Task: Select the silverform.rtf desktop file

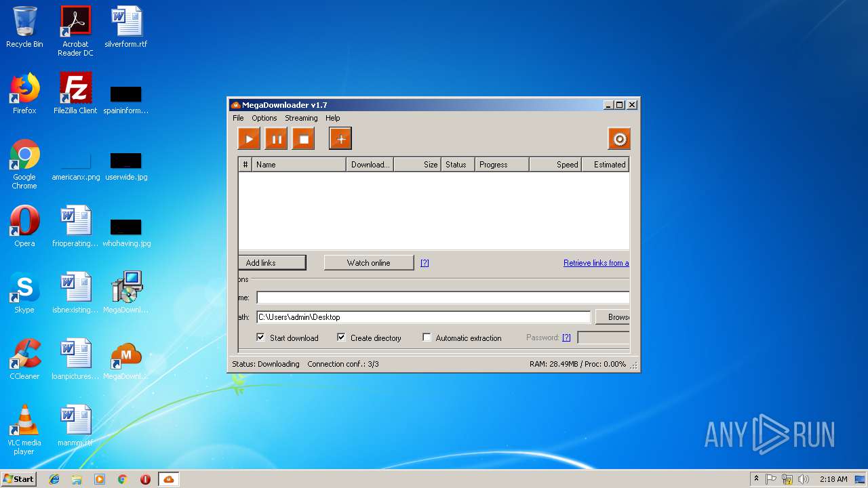Action: click(126, 28)
